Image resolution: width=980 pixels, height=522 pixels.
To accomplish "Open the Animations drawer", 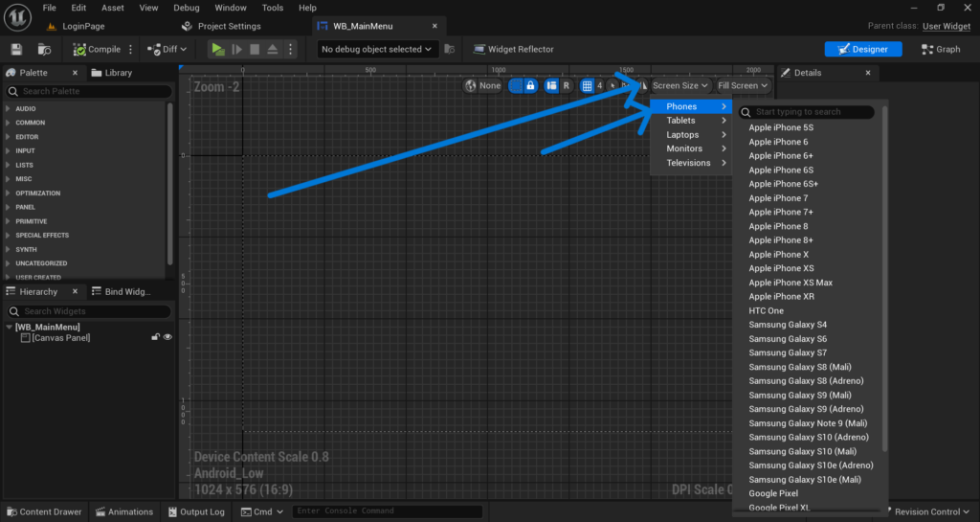I will click(123, 512).
